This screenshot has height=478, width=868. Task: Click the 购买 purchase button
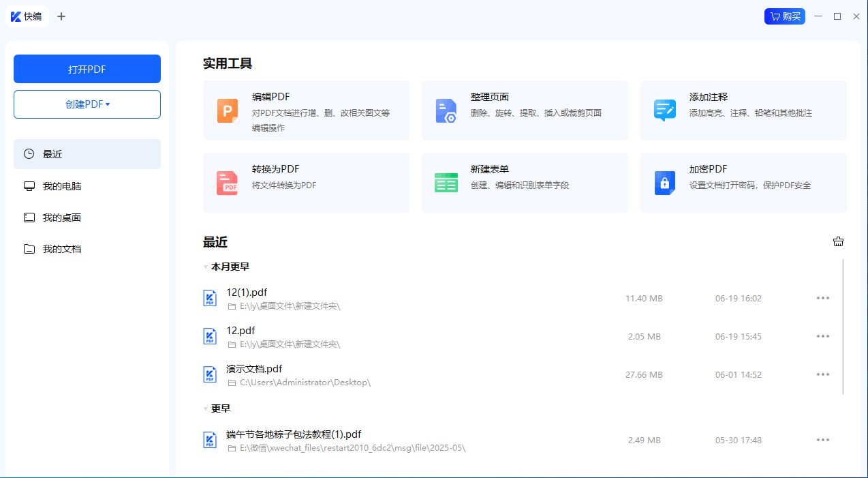pyautogui.click(x=784, y=16)
